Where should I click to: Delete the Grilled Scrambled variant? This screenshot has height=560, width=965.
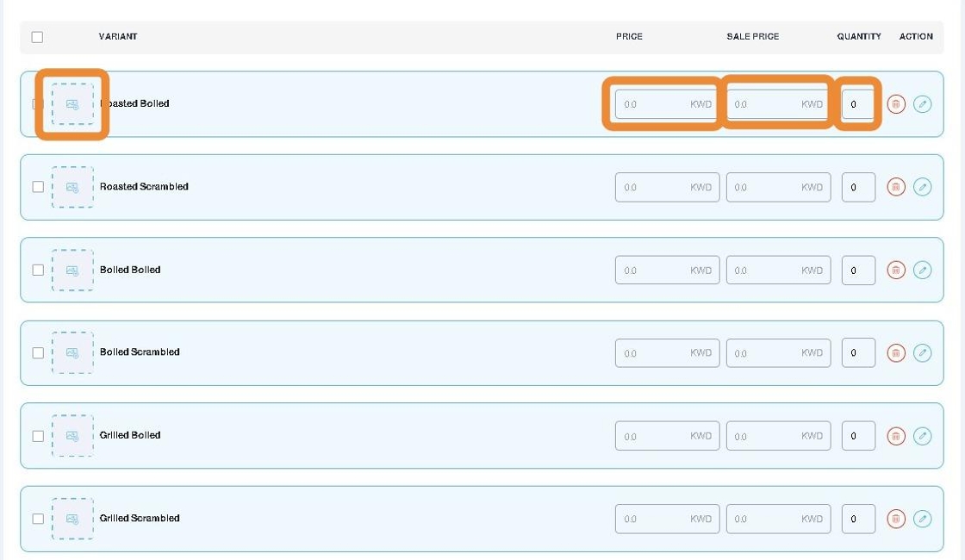pyautogui.click(x=896, y=519)
